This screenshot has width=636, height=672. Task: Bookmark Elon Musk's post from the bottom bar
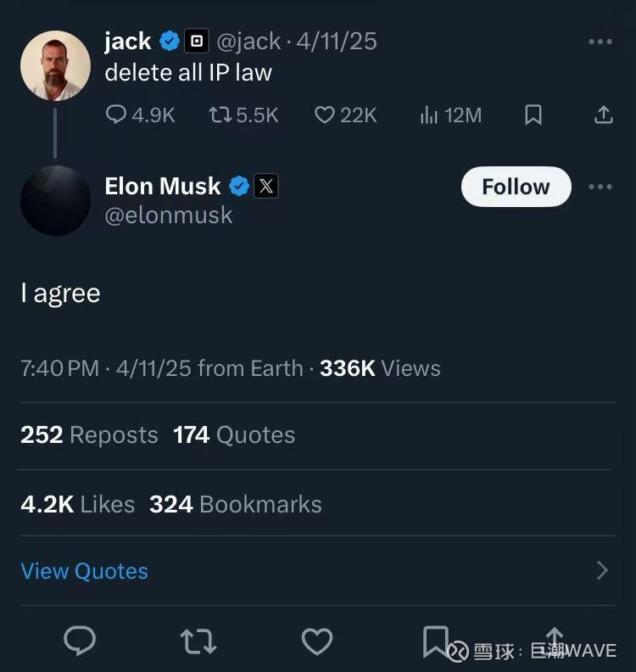point(436,641)
